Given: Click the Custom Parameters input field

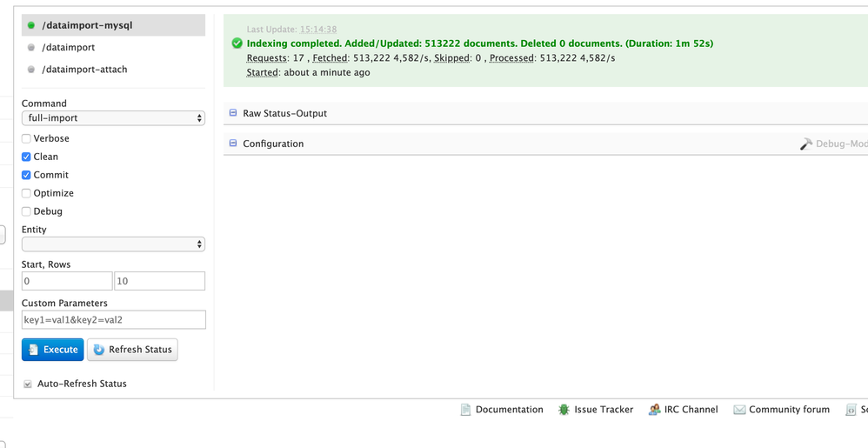Looking at the screenshot, I should [x=113, y=320].
